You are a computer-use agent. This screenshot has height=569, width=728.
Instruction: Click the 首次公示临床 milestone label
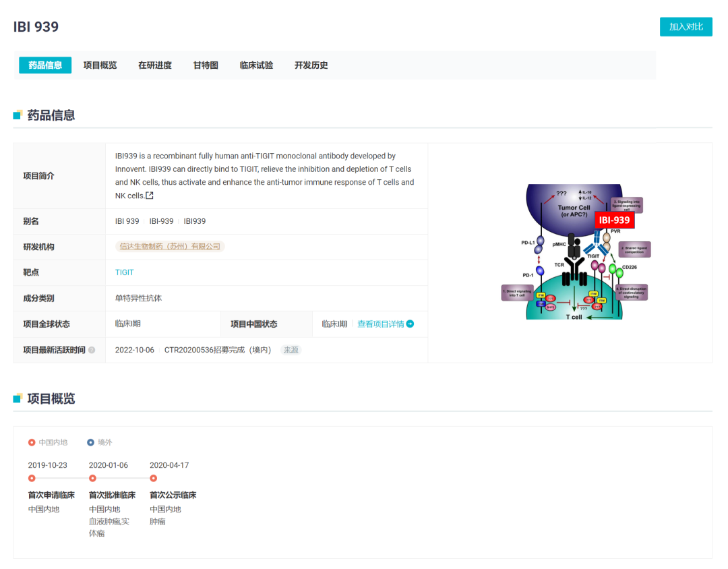point(173,495)
